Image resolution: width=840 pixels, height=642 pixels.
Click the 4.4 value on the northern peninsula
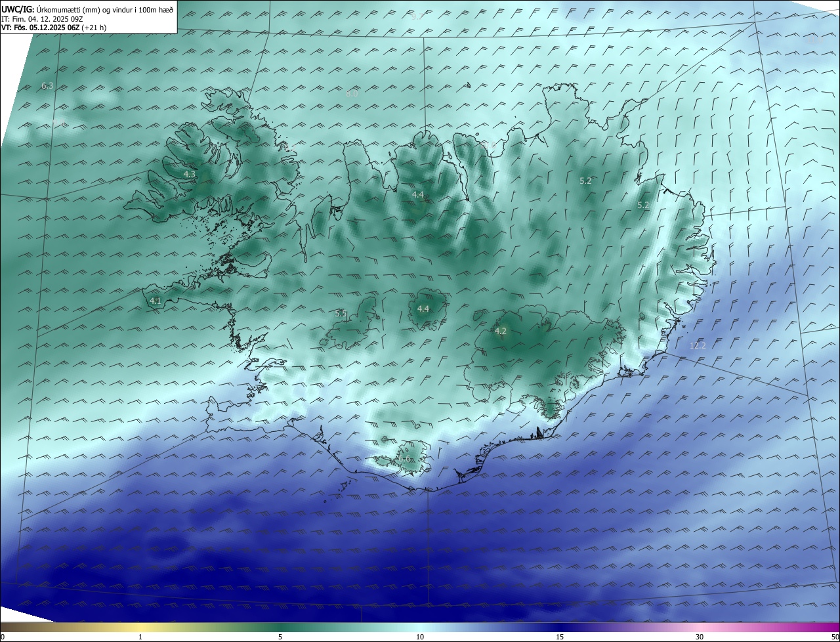click(x=418, y=195)
